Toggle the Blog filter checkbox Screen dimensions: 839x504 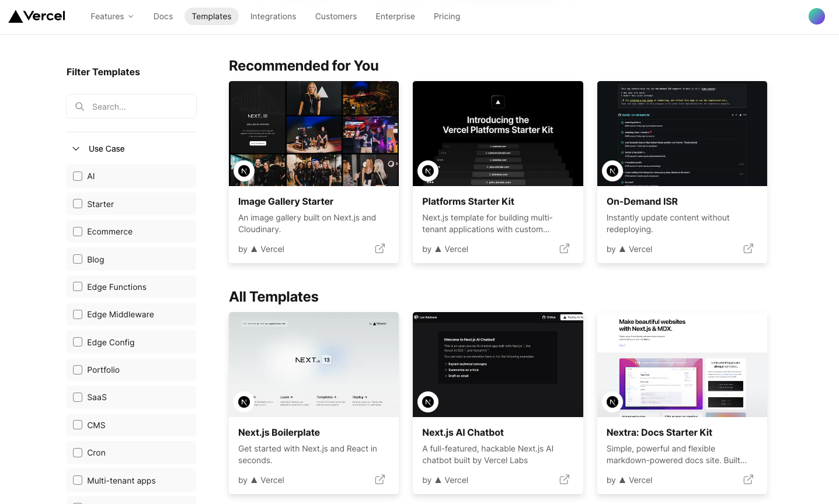78,259
